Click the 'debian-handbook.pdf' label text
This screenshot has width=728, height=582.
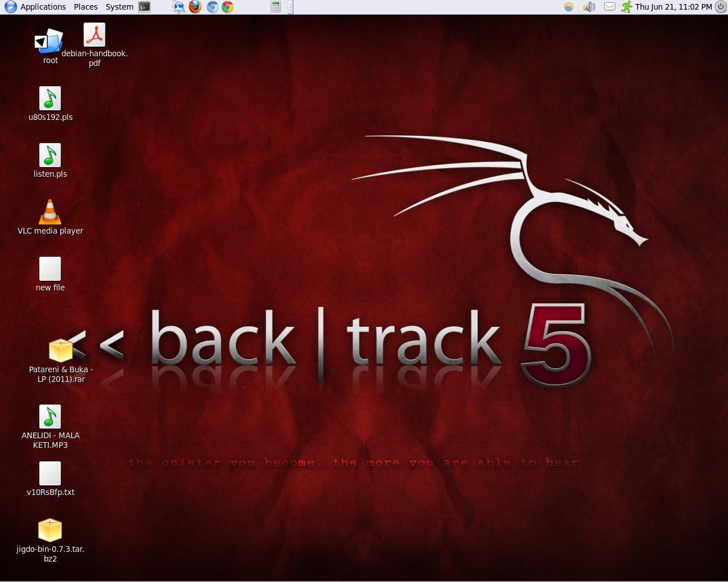[x=94, y=58]
